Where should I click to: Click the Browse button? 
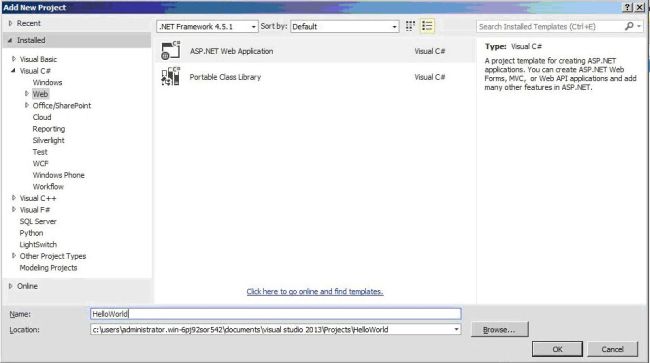coord(500,329)
